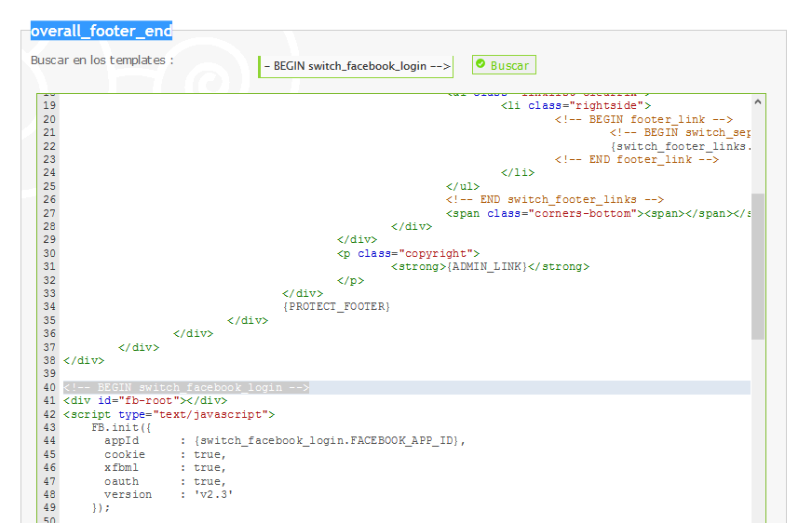Click the green check icon on Buscar
Screen dimensions: 812x523
coord(480,65)
